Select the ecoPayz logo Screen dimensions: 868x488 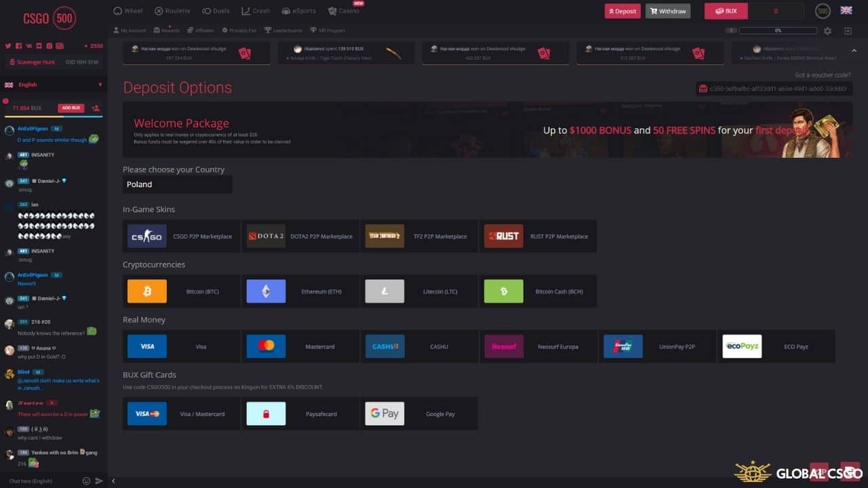click(x=742, y=346)
